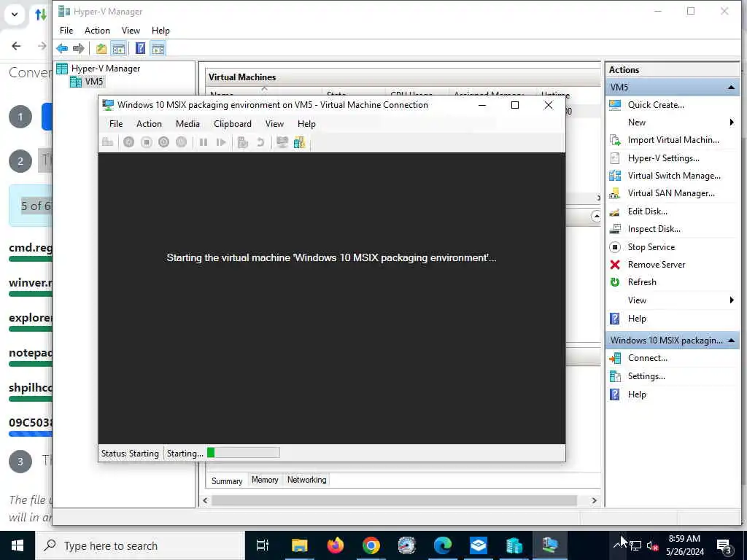Click the Stop Service icon
Screen dimensions: 747x560
pos(615,246)
